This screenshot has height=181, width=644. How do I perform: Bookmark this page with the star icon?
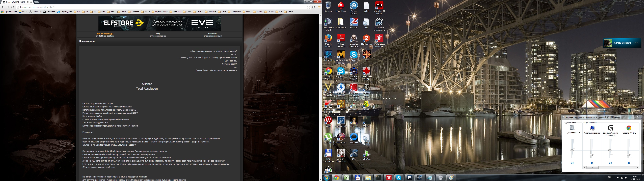click(309, 7)
